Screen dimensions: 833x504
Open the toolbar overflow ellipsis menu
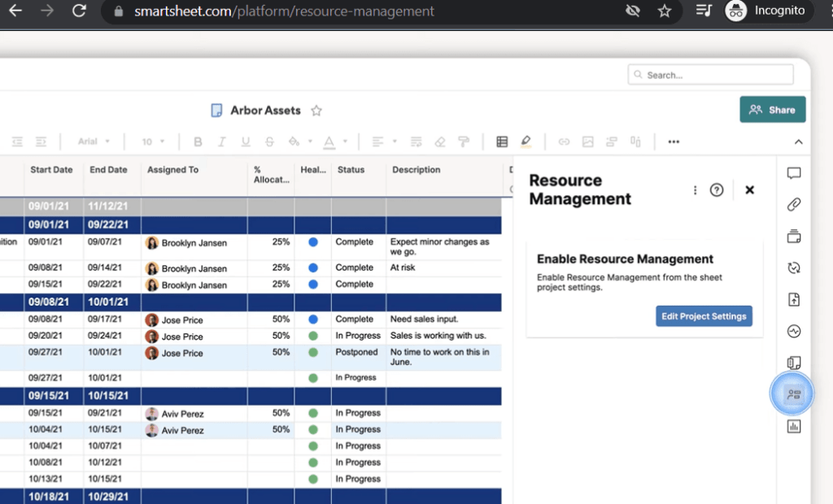pos(674,141)
